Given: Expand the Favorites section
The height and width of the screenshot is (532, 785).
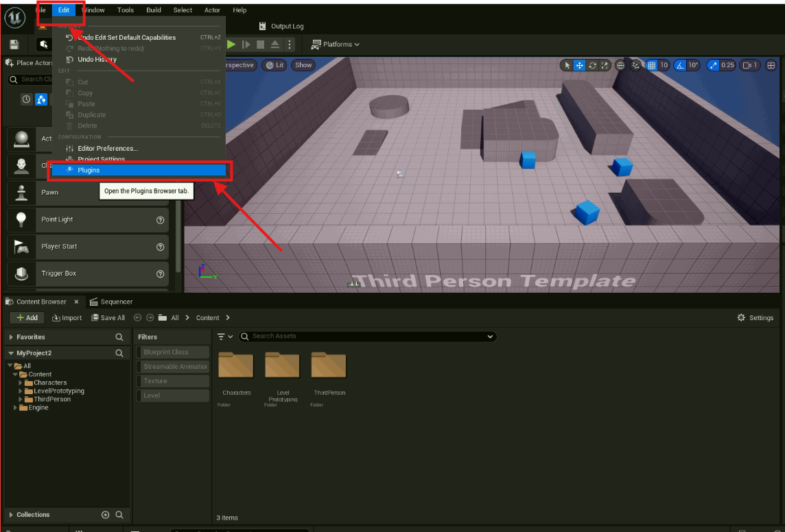Looking at the screenshot, I should pos(10,337).
